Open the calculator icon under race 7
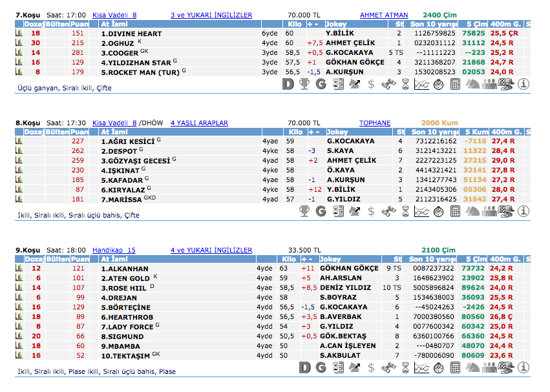The height and width of the screenshot is (392, 550). pos(455,84)
